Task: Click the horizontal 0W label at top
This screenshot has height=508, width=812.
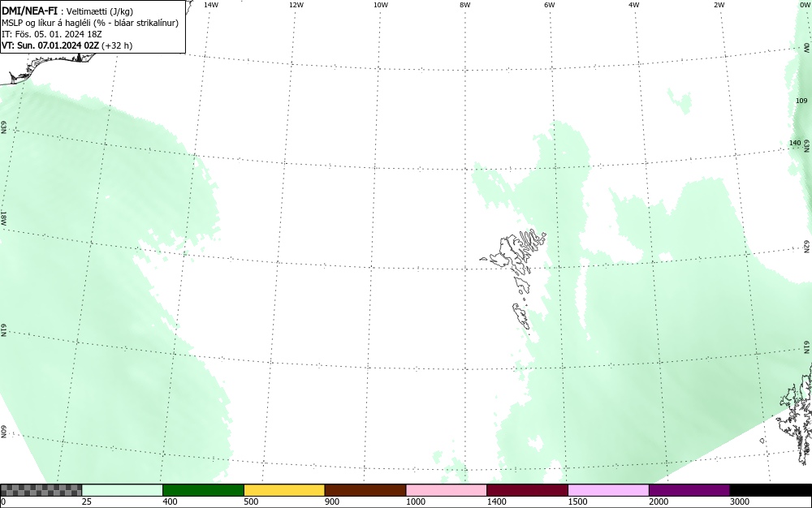Action: click(x=804, y=5)
